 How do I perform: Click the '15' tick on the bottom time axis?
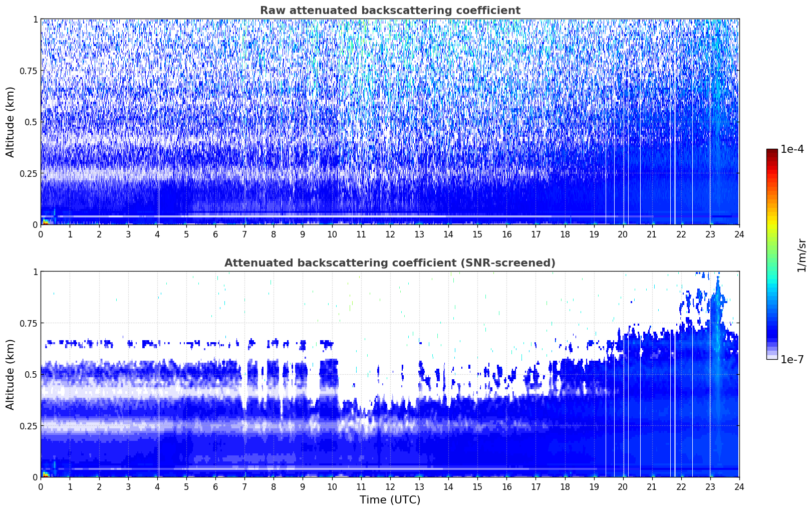pyautogui.click(x=477, y=487)
